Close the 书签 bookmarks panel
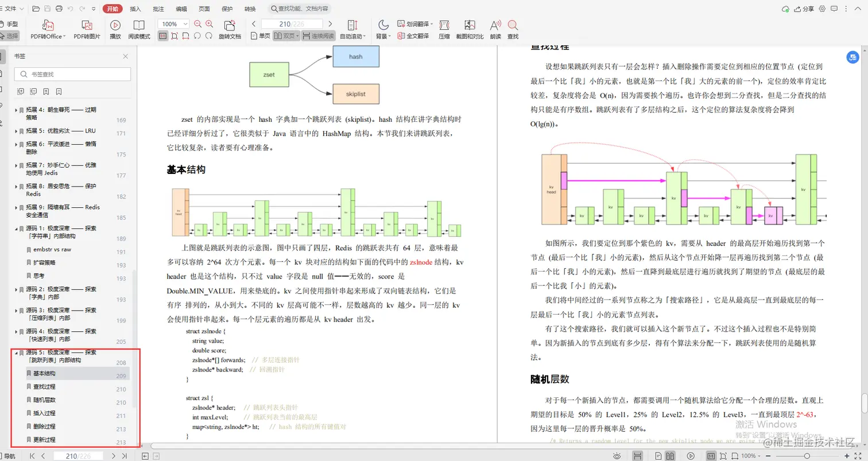 coord(126,56)
